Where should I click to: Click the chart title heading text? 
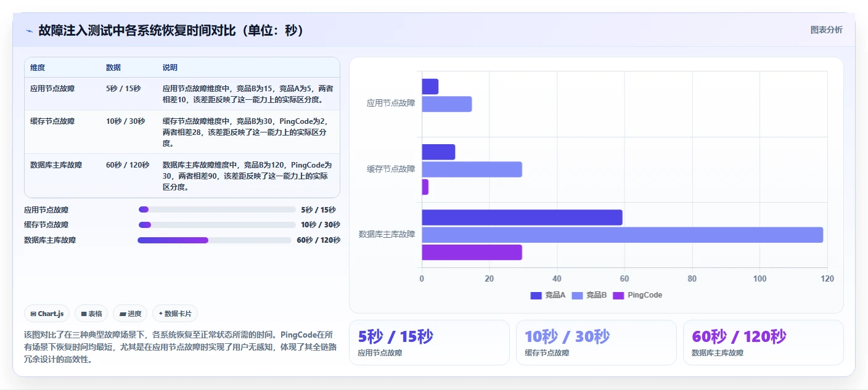point(173,30)
